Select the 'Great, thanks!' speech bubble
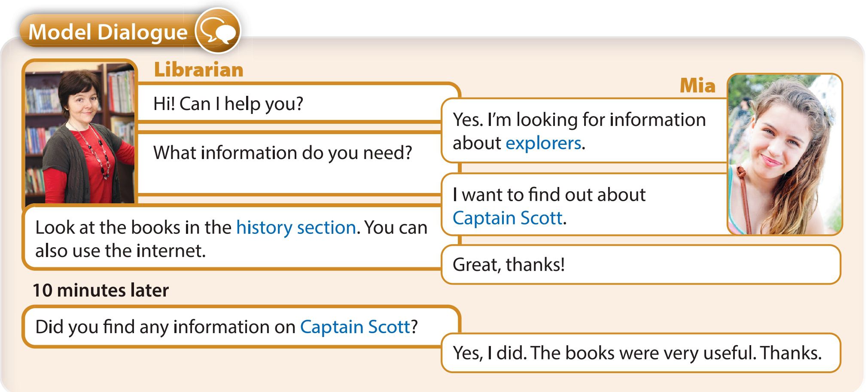 tap(640, 264)
